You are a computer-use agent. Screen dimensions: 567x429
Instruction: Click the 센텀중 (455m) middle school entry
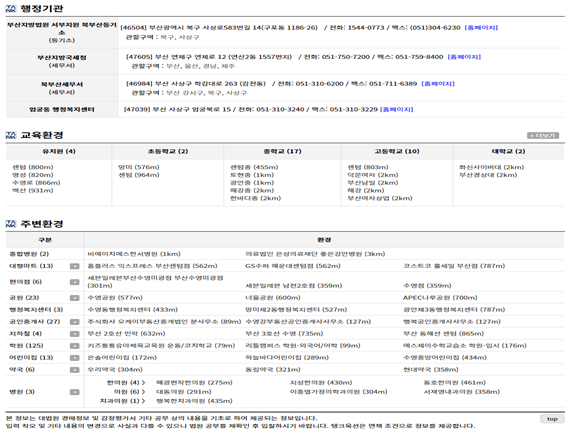(x=254, y=167)
